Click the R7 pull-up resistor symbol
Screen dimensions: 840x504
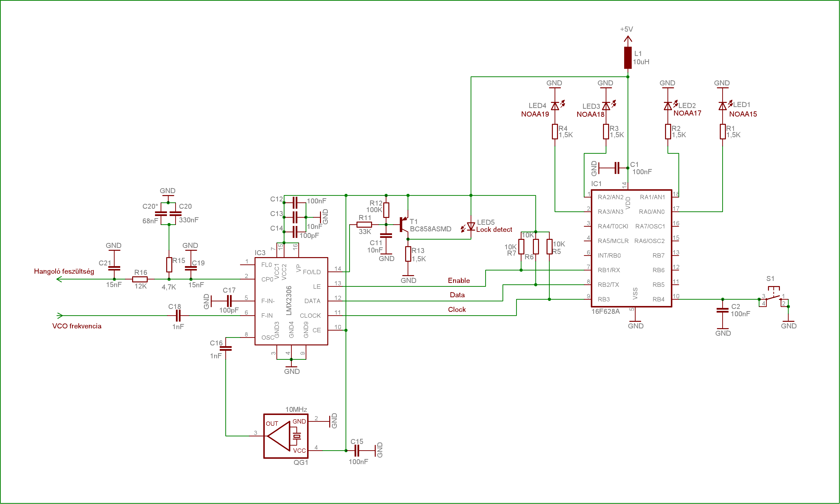pyautogui.click(x=521, y=247)
